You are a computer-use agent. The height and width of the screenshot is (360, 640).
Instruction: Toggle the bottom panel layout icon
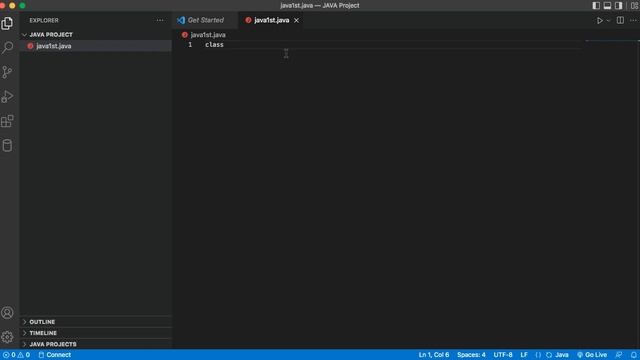click(x=607, y=6)
